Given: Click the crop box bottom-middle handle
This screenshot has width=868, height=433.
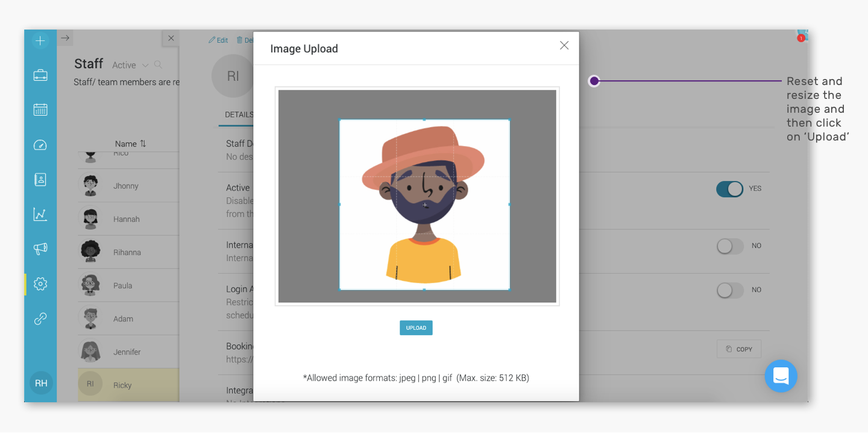Looking at the screenshot, I should (424, 290).
